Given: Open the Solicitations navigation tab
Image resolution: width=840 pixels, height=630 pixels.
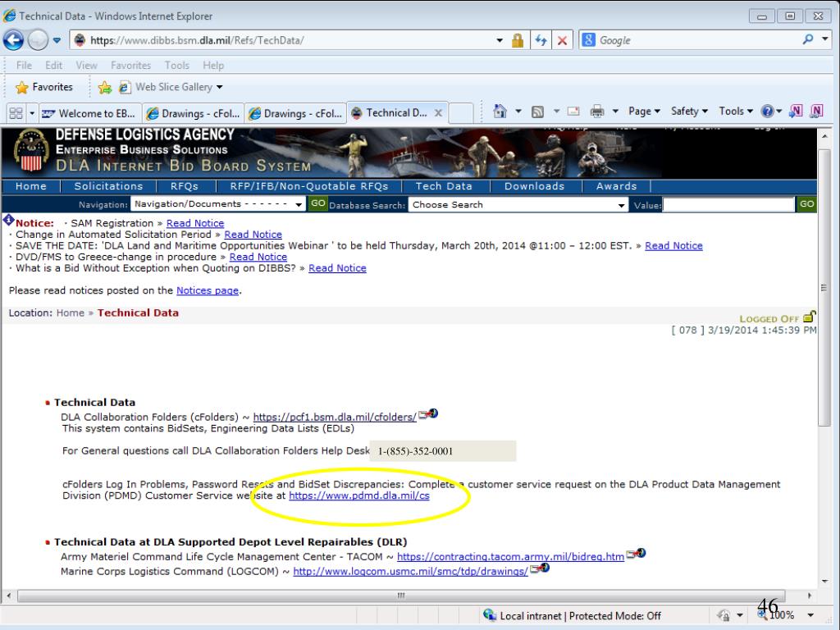Looking at the screenshot, I should pos(108,186).
